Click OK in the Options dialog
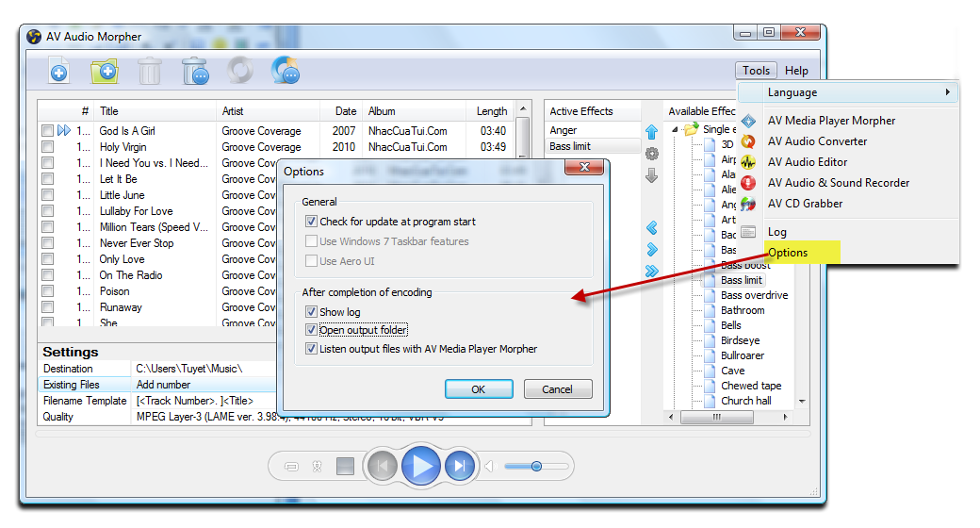Screen dimensions: 980x528 coord(479,389)
